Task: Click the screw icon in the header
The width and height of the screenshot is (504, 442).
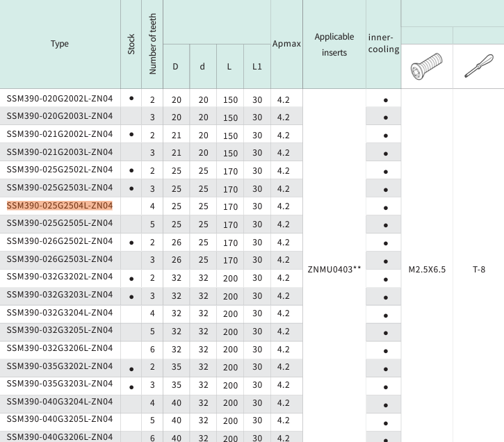Action: coord(426,67)
